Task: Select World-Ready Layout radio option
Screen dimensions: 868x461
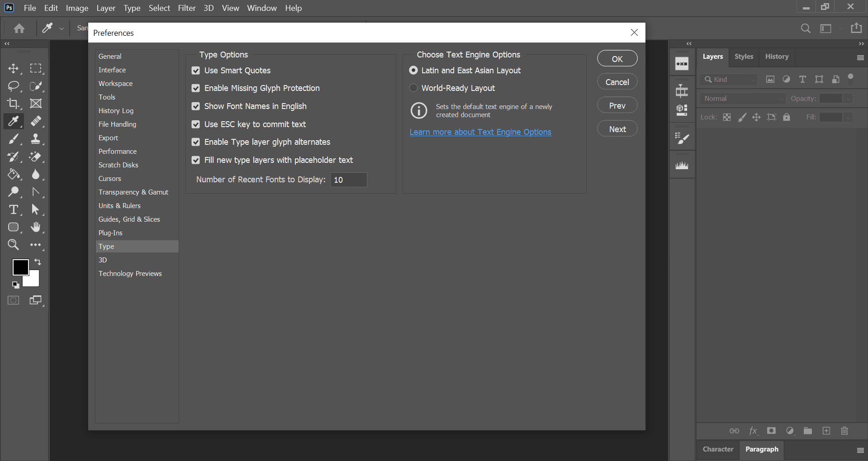Action: click(x=413, y=88)
